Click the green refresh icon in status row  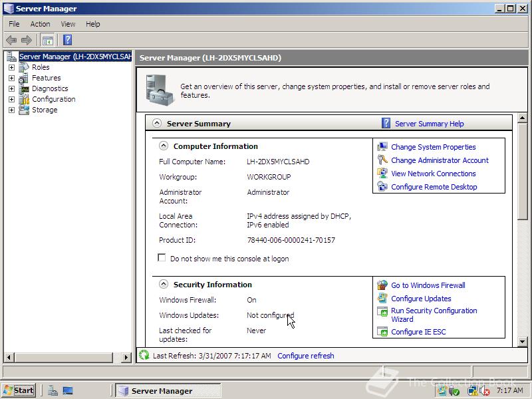tap(144, 355)
